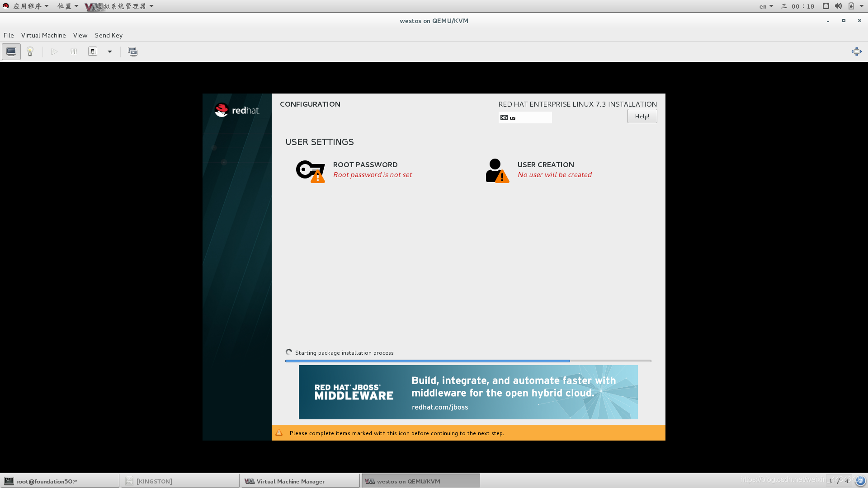Open the Send Key menu
868x488 pixels.
coord(108,35)
